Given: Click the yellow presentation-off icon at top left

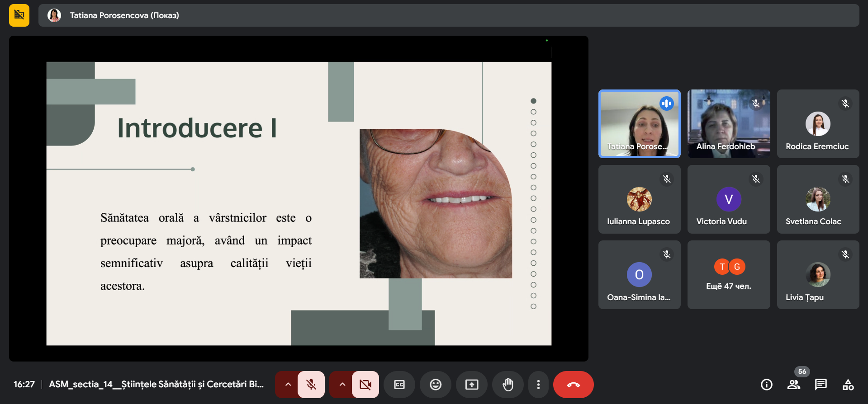Looking at the screenshot, I should [x=19, y=15].
